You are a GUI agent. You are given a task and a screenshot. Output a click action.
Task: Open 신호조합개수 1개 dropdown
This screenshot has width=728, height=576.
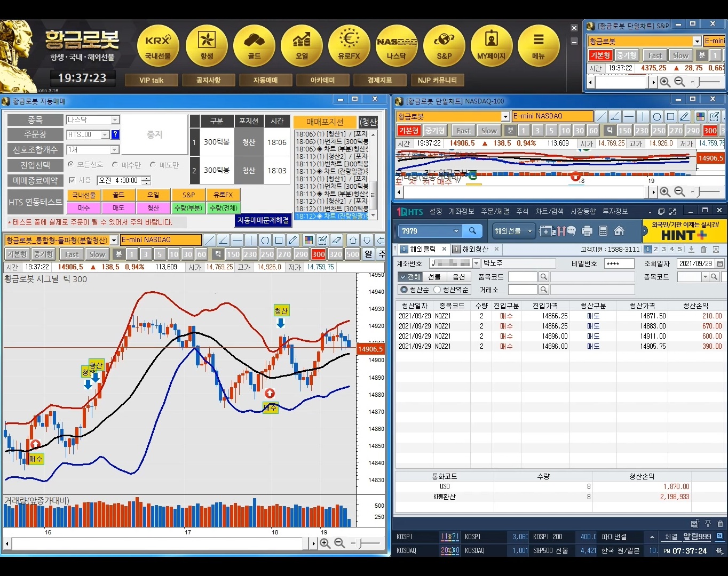tap(115, 150)
